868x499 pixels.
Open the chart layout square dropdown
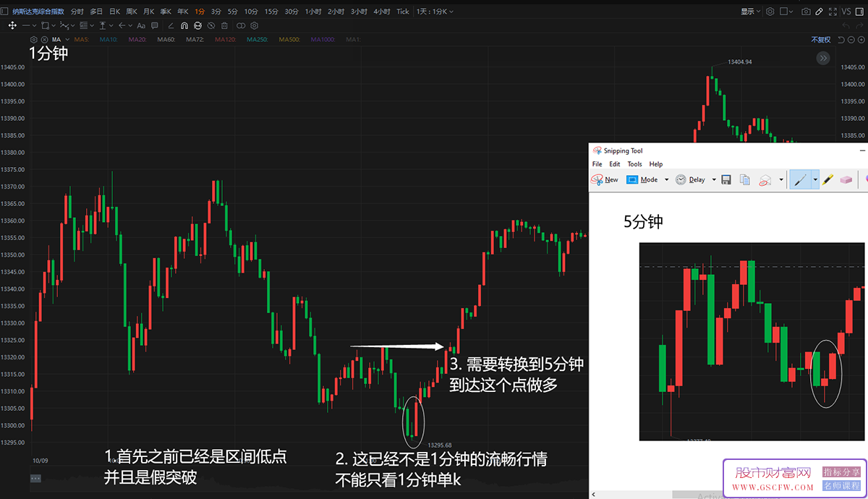click(x=786, y=12)
